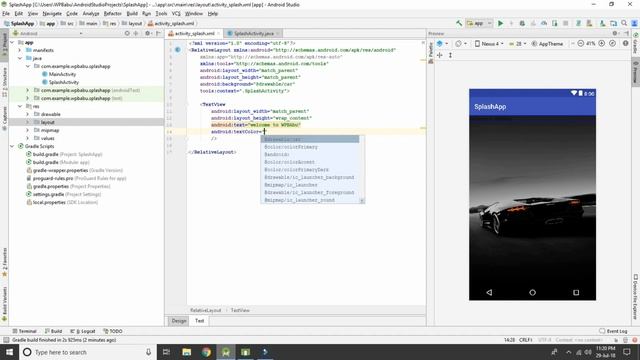This screenshot has height=360, width=640.
Task: Click the Attach profiler icon in toolbar
Action: coord(544,23)
